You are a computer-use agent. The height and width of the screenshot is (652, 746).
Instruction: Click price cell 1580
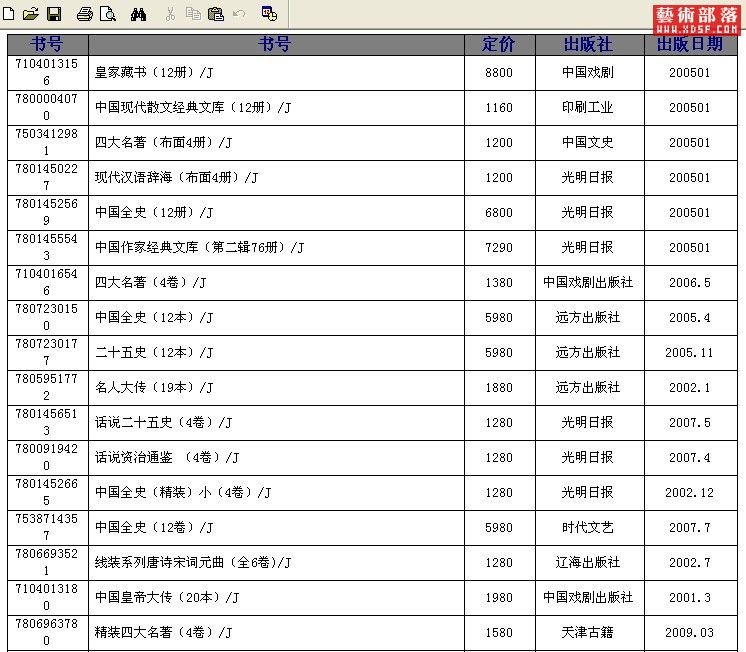(500, 632)
